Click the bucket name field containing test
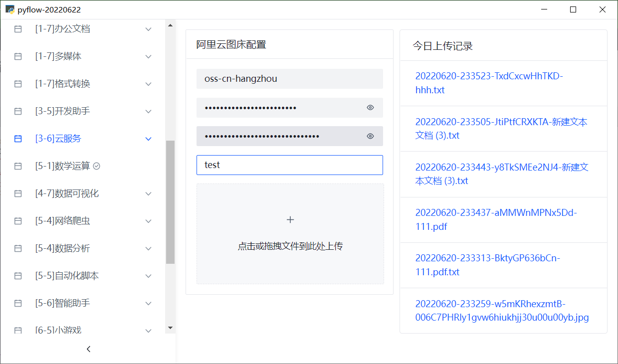 [x=289, y=165]
